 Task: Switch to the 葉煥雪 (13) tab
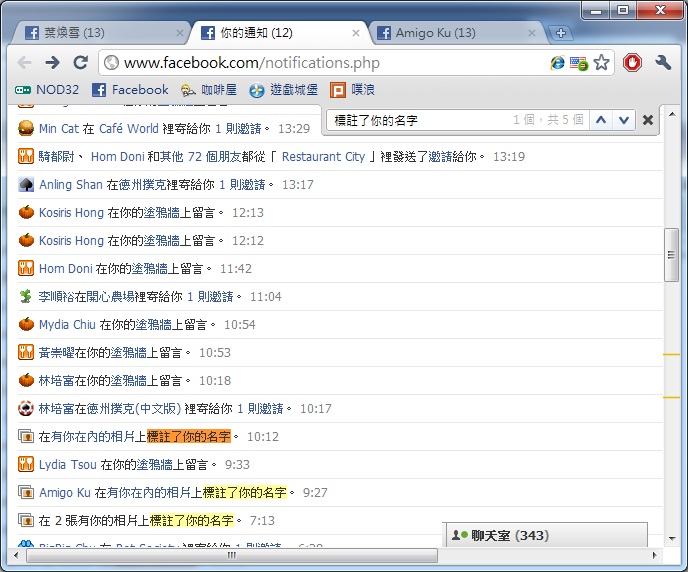coord(99,33)
